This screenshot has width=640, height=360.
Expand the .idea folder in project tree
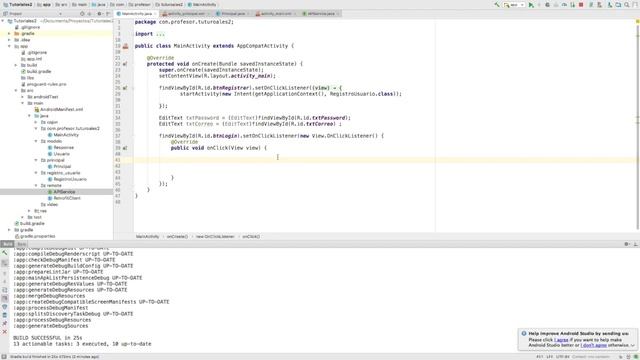(x=9, y=40)
